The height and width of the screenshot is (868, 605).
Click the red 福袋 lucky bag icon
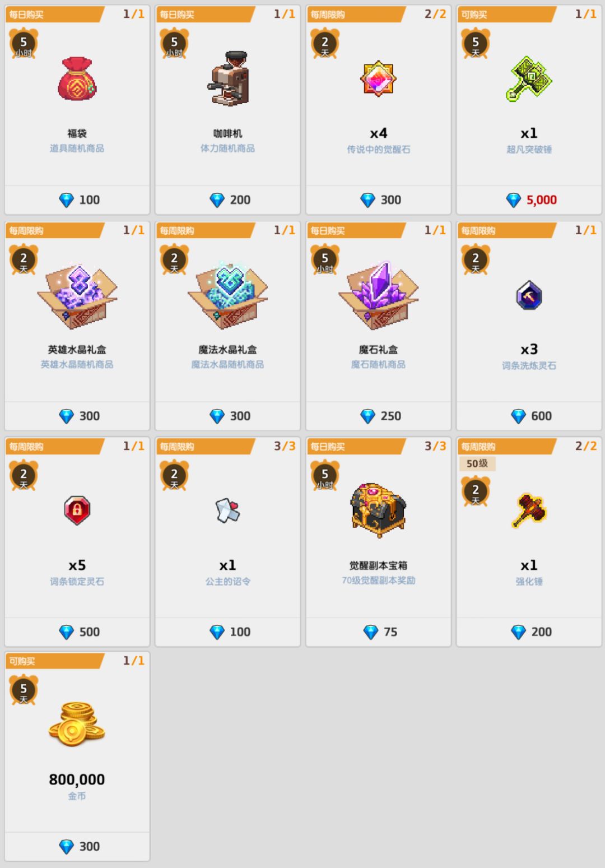(x=77, y=78)
